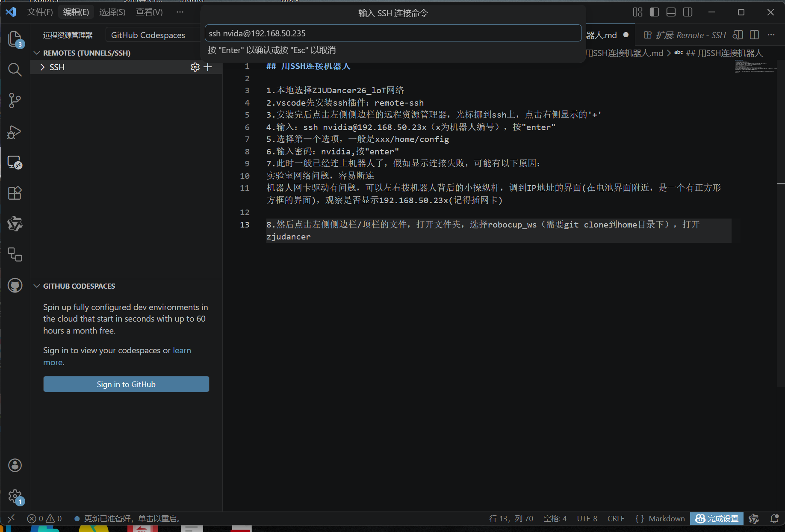Click UTF-8 encoding indicator
The width and height of the screenshot is (785, 532).
587,518
